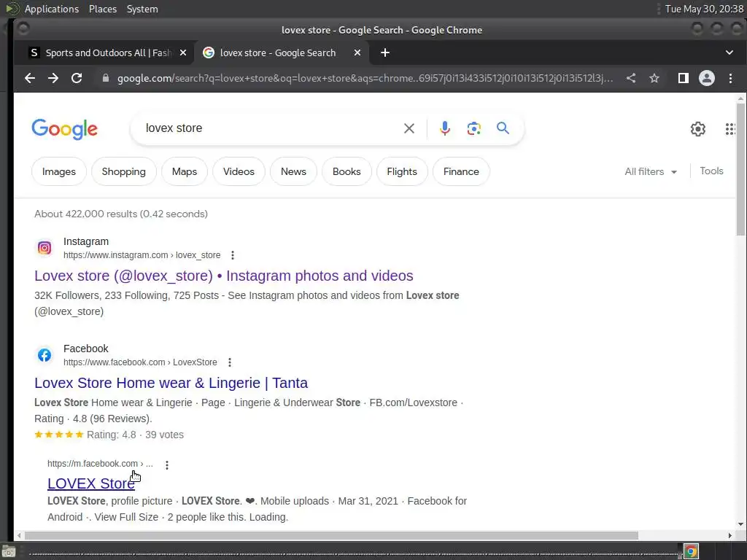Go forward in browser history
Viewport: 747px width, 560px height.
53,78
